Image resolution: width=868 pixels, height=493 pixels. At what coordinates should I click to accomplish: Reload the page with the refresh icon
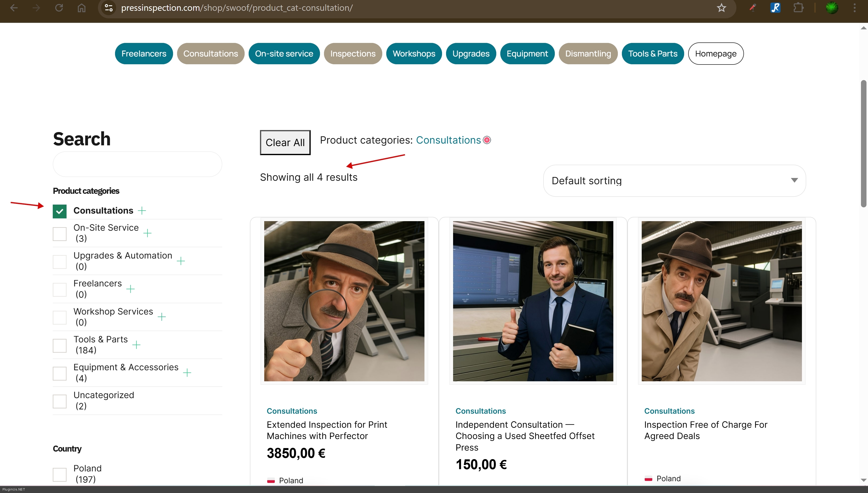[x=59, y=8]
